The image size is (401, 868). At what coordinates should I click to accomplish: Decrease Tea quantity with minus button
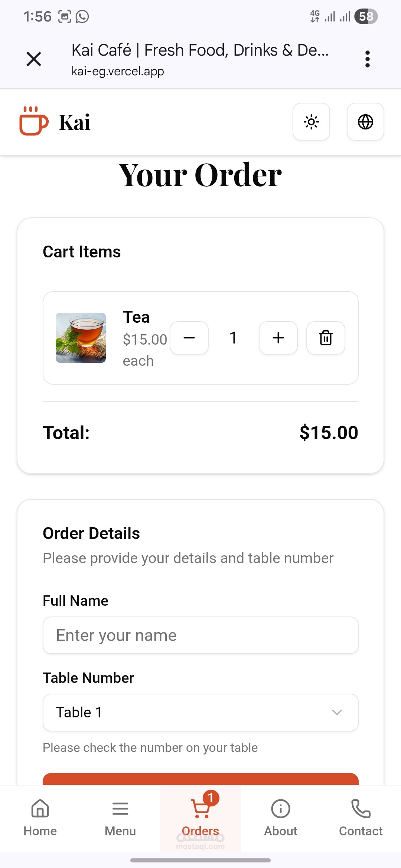click(x=189, y=338)
